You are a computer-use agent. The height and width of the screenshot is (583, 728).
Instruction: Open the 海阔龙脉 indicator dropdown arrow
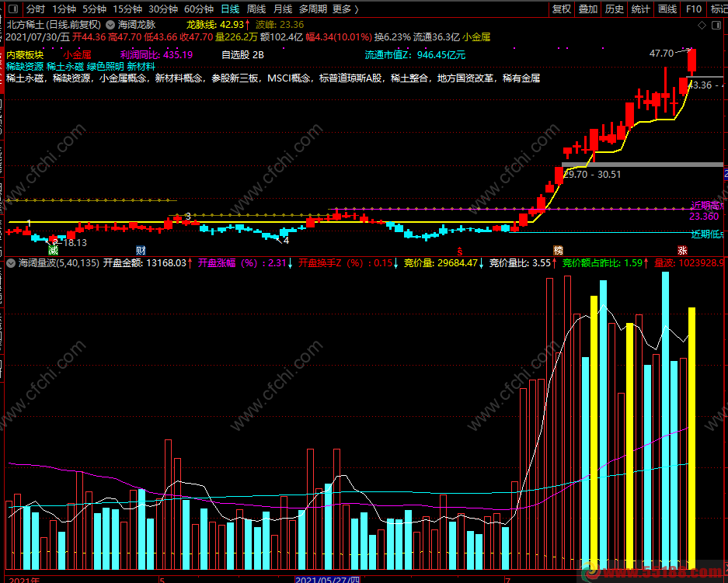(x=110, y=25)
